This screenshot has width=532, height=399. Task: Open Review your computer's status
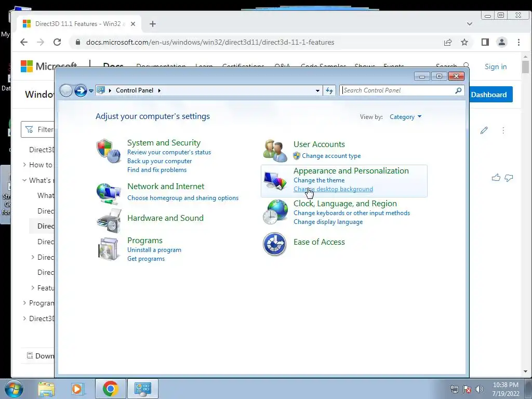(169, 152)
